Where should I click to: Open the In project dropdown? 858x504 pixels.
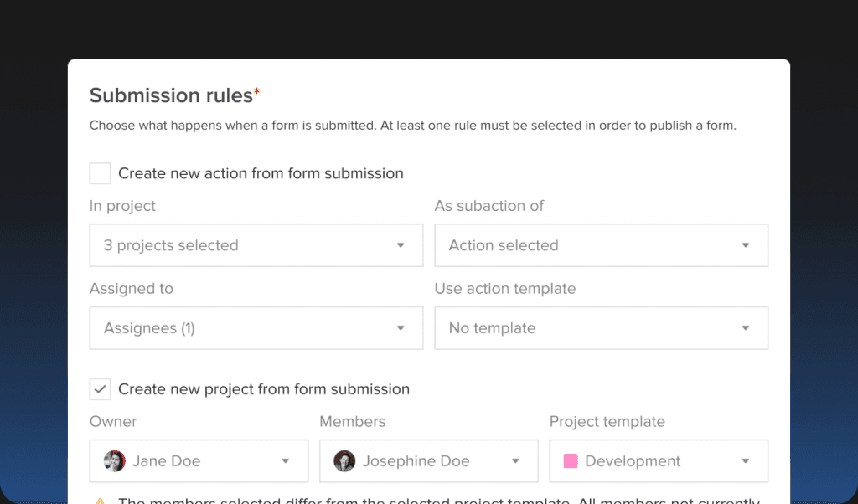(256, 245)
